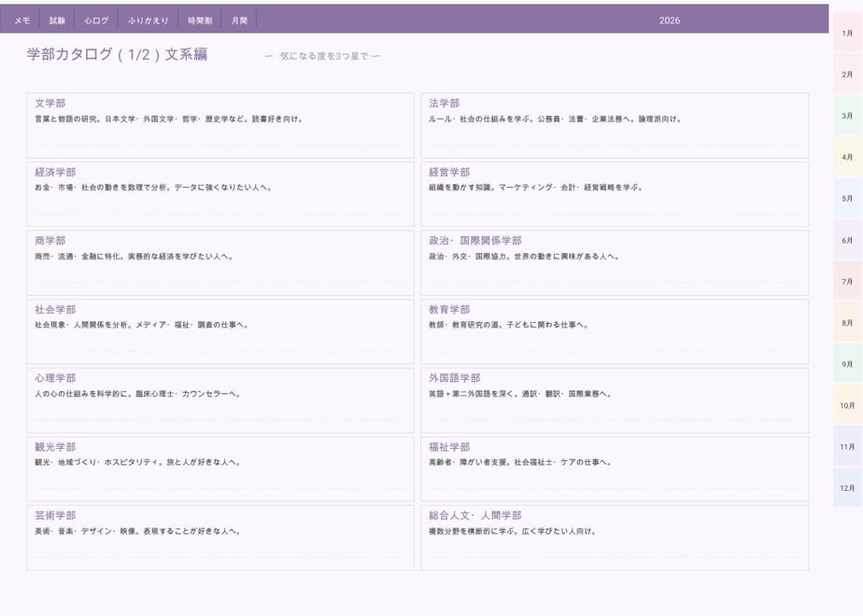Open the メモ tab

(x=22, y=21)
